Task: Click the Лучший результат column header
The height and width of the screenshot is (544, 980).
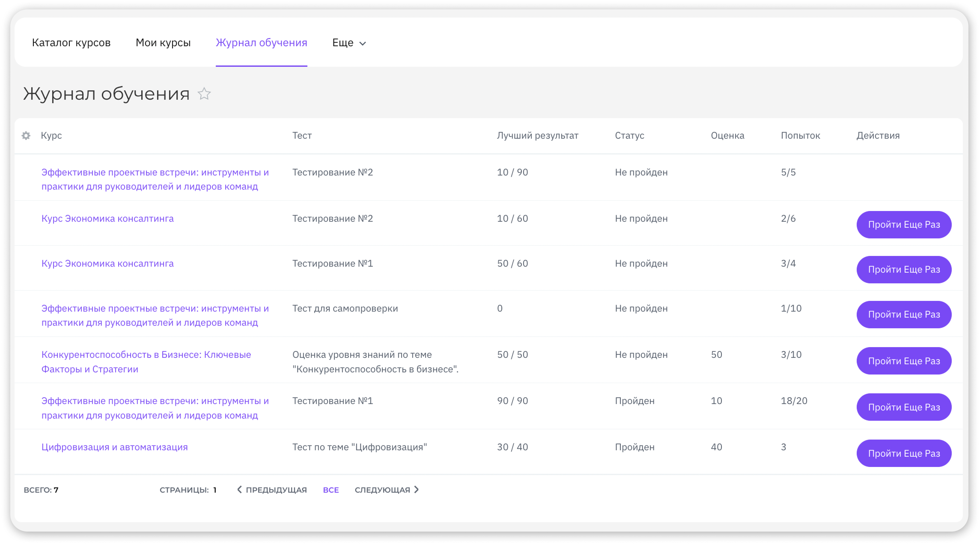Action: [537, 135]
